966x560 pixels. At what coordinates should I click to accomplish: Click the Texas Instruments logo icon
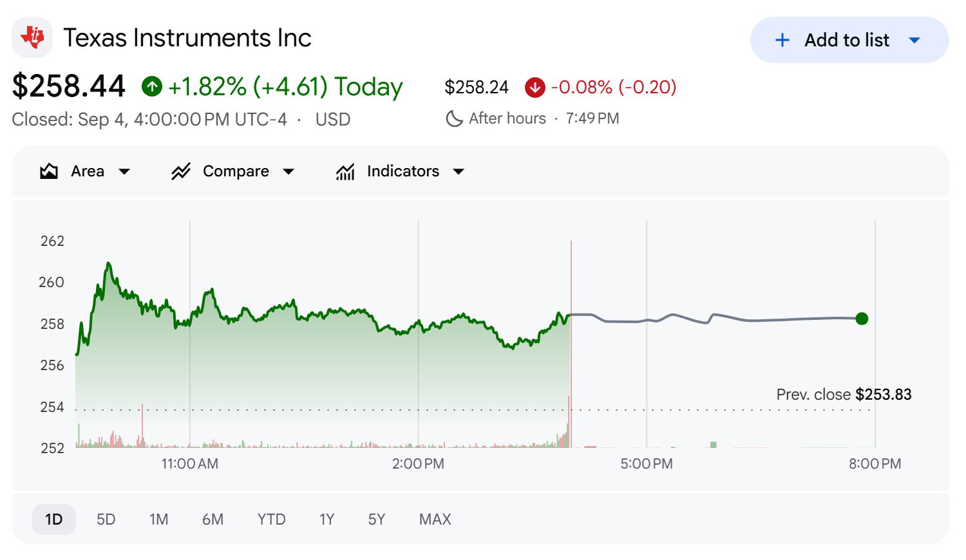(x=32, y=37)
